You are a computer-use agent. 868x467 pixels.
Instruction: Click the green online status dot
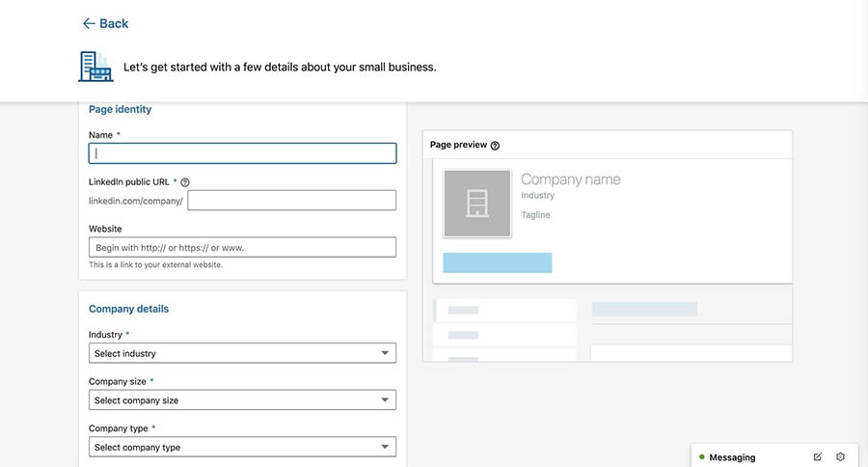(x=701, y=457)
